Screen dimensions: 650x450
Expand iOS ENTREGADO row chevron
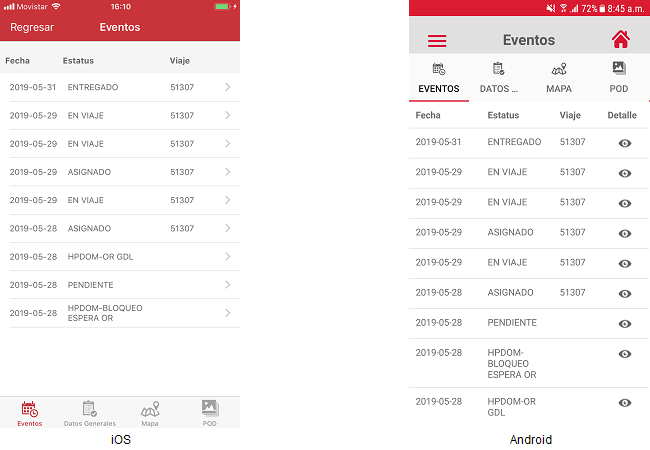(x=228, y=88)
